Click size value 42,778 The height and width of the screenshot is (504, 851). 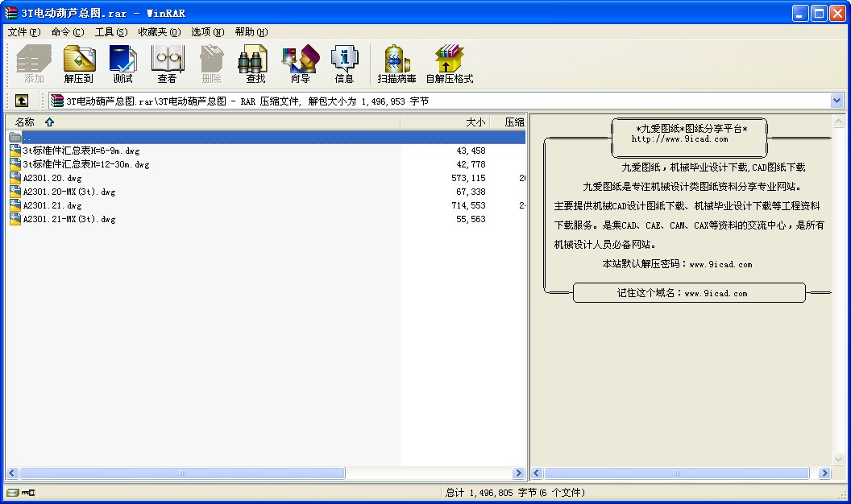pyautogui.click(x=471, y=164)
